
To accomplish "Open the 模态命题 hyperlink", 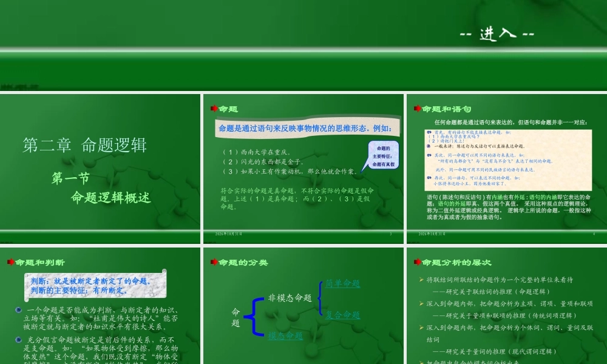I will 285,335.
